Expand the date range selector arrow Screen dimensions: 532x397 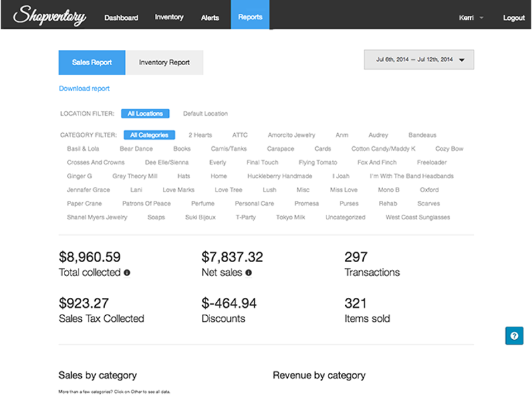click(x=462, y=59)
